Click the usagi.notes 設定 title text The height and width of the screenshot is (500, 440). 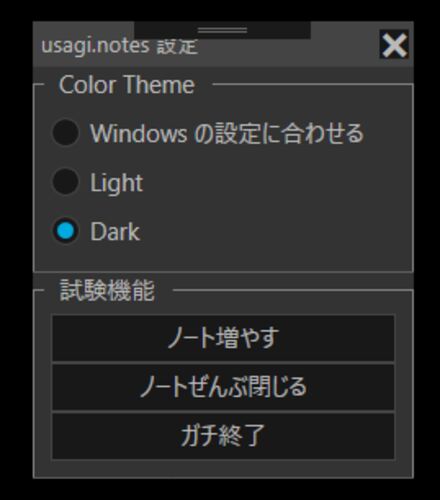(x=120, y=46)
